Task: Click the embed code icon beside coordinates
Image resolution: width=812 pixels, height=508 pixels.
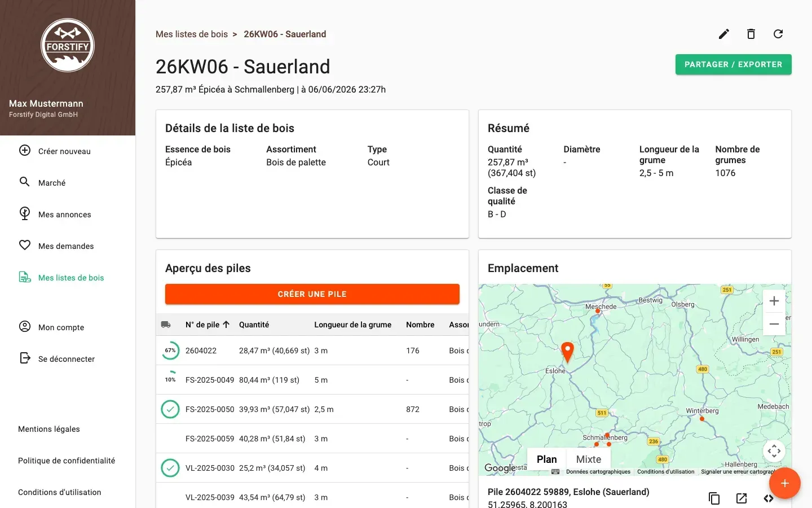Action: tap(769, 498)
